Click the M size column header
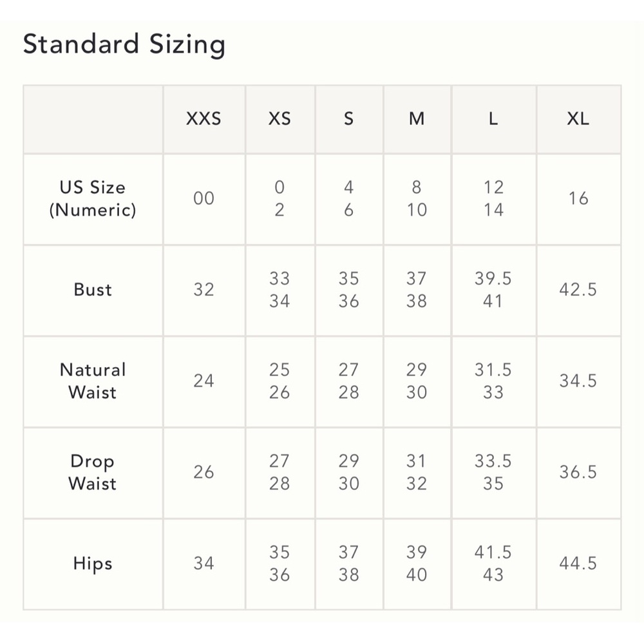The height and width of the screenshot is (644, 644). (x=417, y=119)
